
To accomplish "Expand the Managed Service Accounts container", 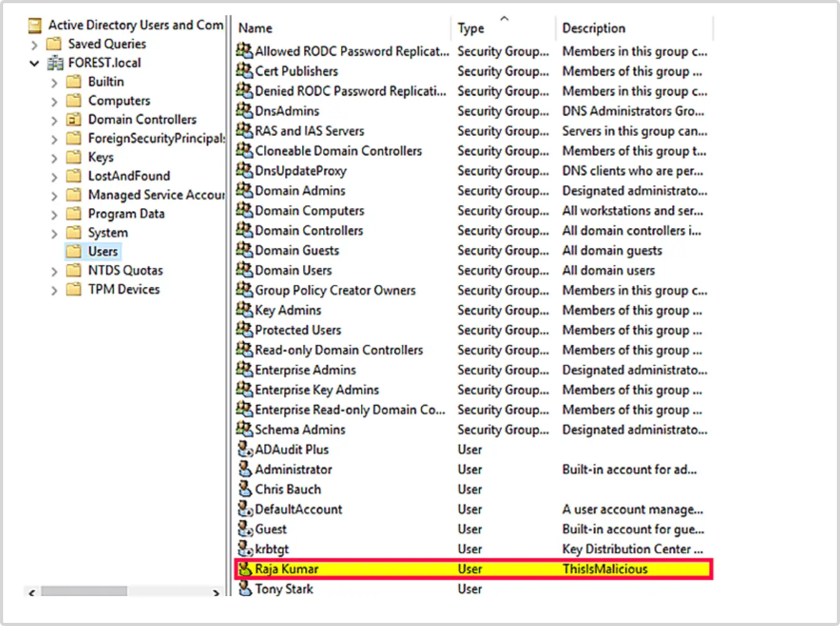I will pos(54,196).
